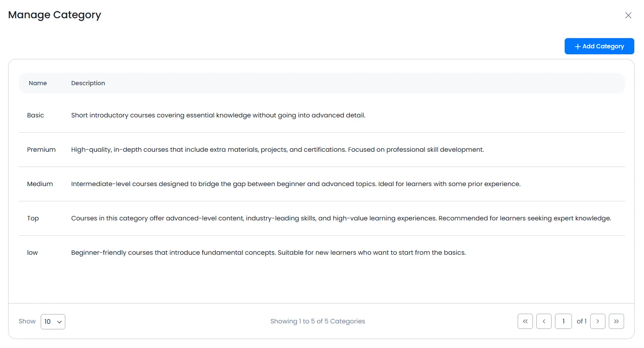644x348 pixels.
Task: Go to the first page of categories
Action: [x=525, y=321]
